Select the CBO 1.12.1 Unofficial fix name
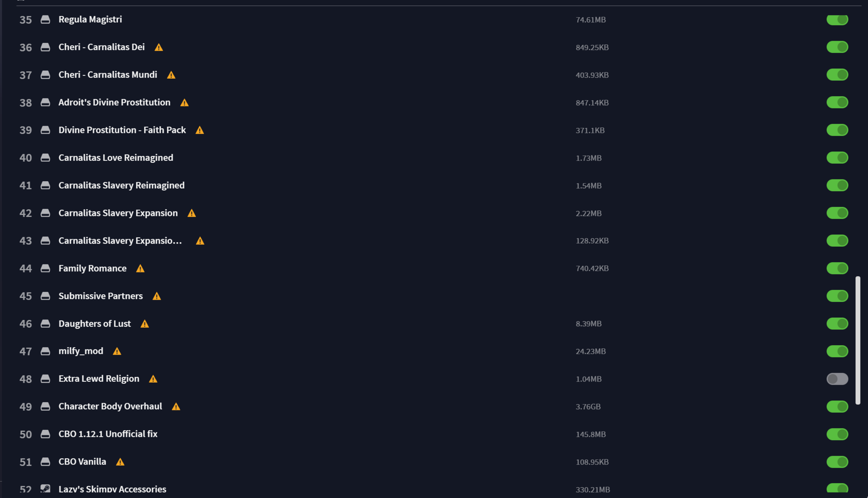 coord(108,434)
